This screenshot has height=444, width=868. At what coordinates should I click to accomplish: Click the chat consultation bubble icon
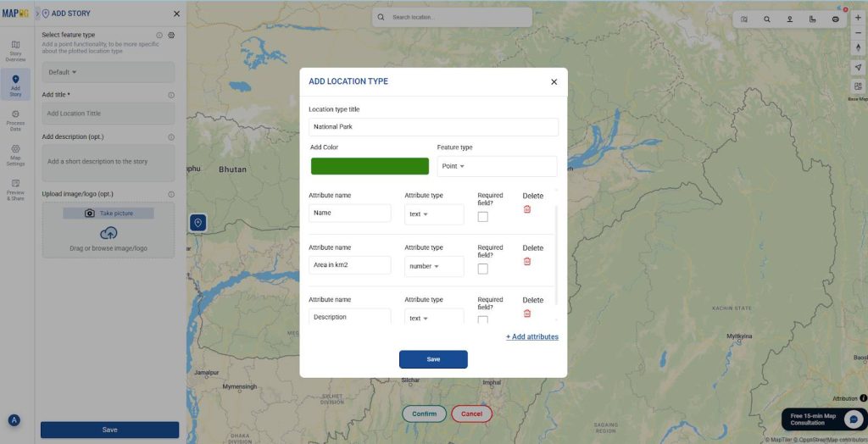[853, 419]
